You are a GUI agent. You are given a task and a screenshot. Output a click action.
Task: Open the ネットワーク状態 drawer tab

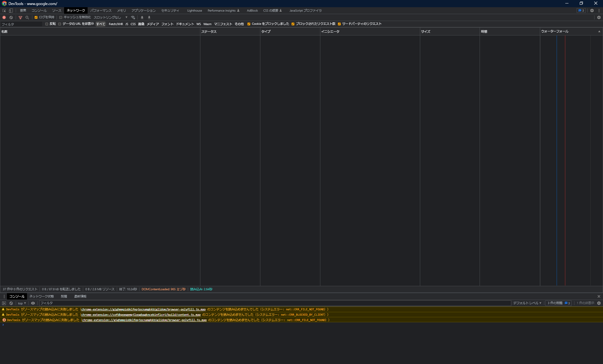tap(41, 296)
